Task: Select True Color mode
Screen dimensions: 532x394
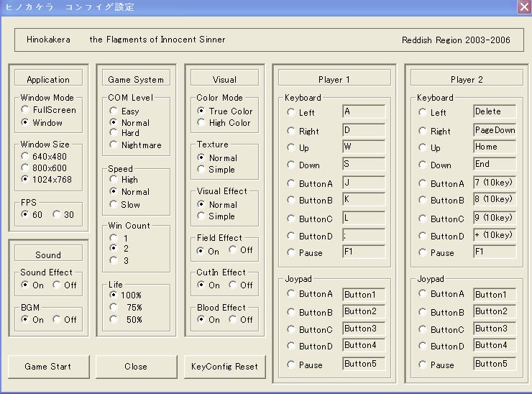Action: (x=201, y=111)
